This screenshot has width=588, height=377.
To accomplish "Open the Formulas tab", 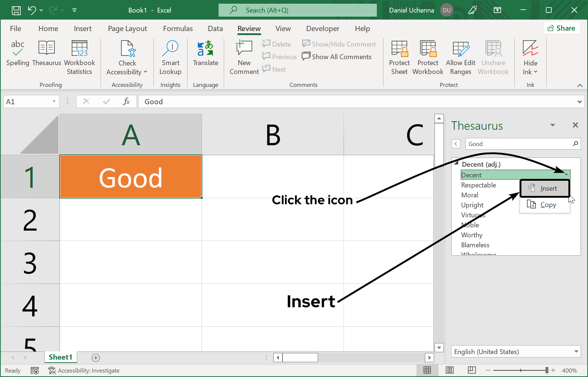I will coord(178,28).
